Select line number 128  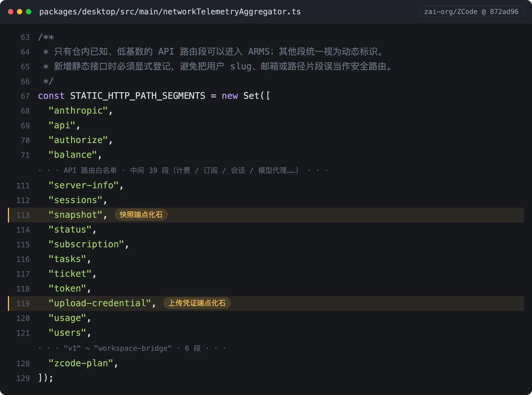23,364
